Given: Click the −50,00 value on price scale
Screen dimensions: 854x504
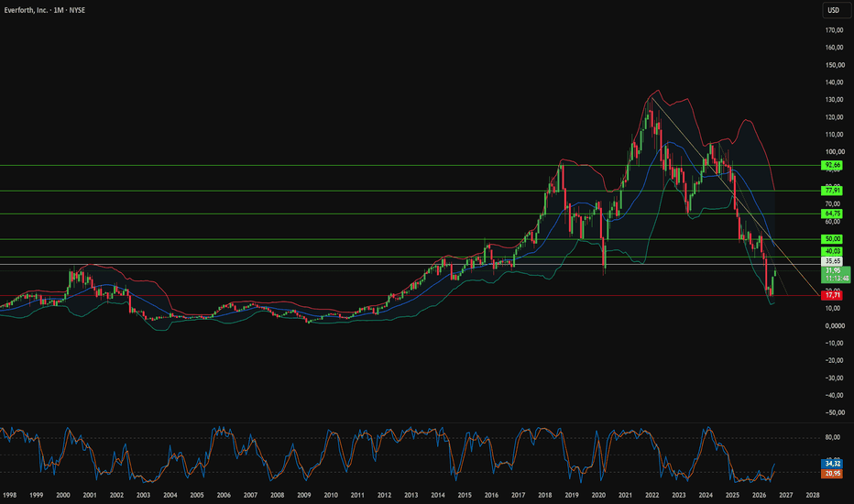Looking at the screenshot, I should point(834,412).
